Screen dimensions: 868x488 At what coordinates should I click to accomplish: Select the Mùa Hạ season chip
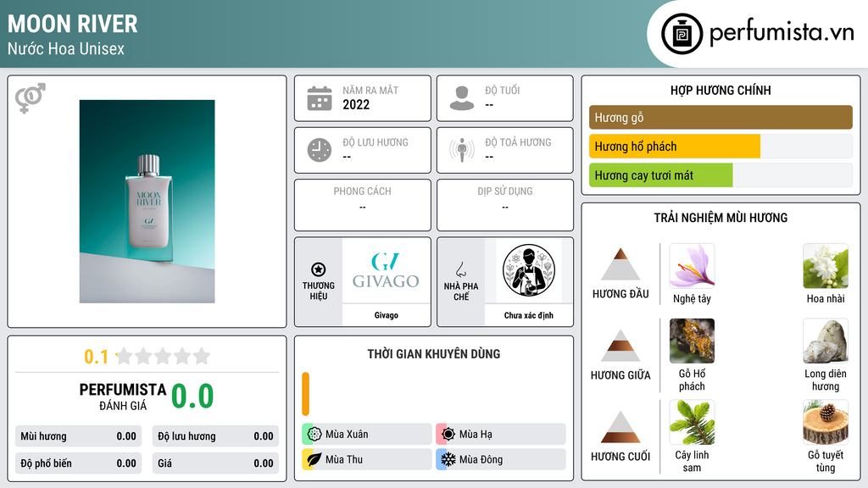(501, 435)
